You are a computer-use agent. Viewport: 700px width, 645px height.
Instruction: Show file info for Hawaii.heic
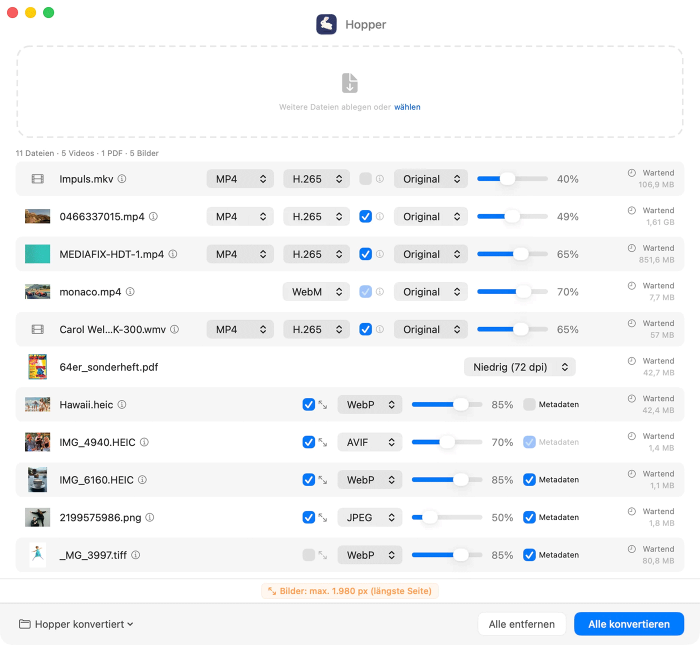pos(122,404)
